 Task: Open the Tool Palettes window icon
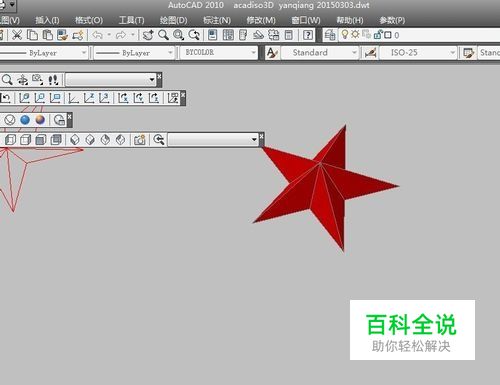pos(243,35)
